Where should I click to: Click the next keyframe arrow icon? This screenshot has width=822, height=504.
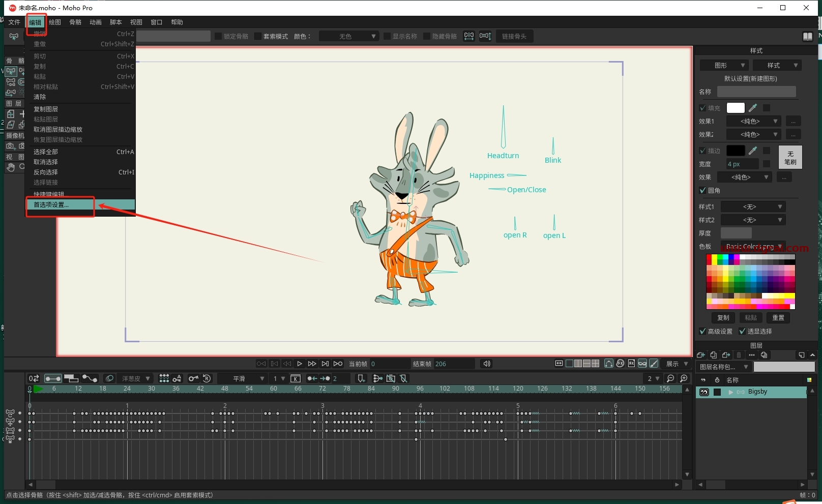coord(325,378)
